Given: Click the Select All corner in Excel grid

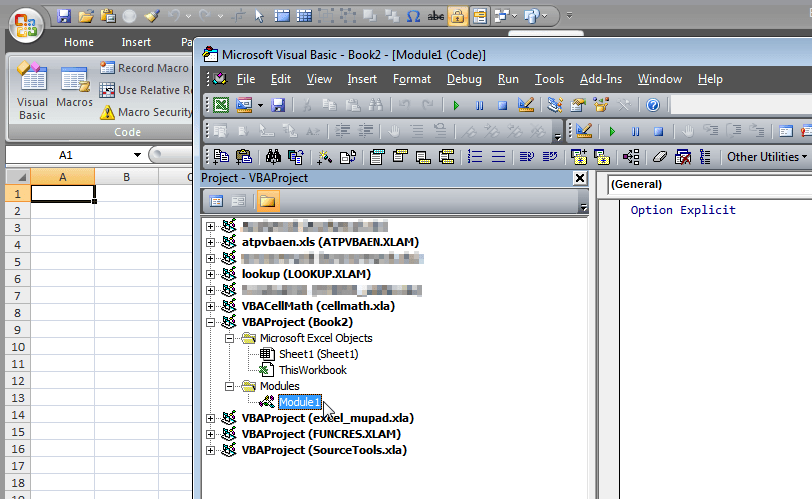Looking at the screenshot, I should click(19, 177).
